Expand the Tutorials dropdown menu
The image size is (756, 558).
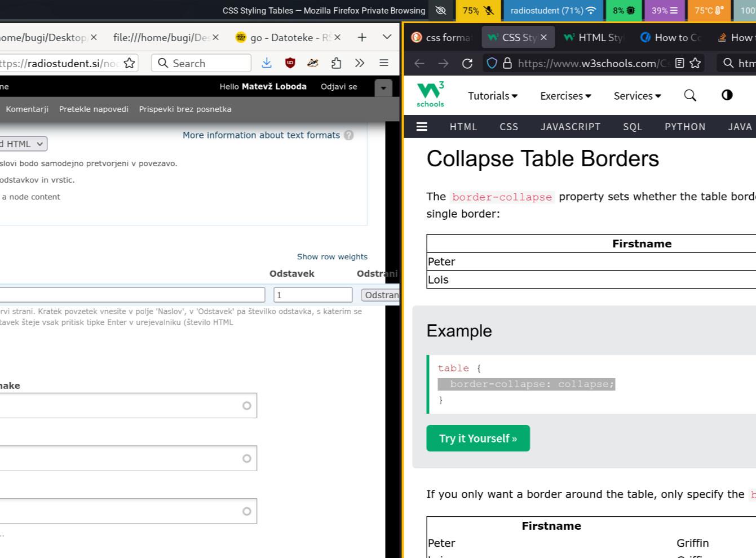point(492,96)
